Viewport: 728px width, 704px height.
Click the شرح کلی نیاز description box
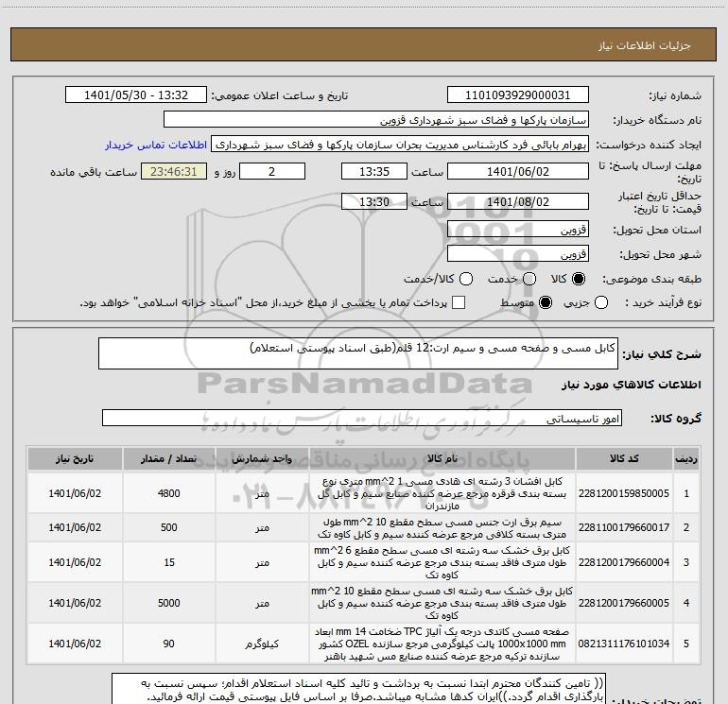(x=358, y=353)
